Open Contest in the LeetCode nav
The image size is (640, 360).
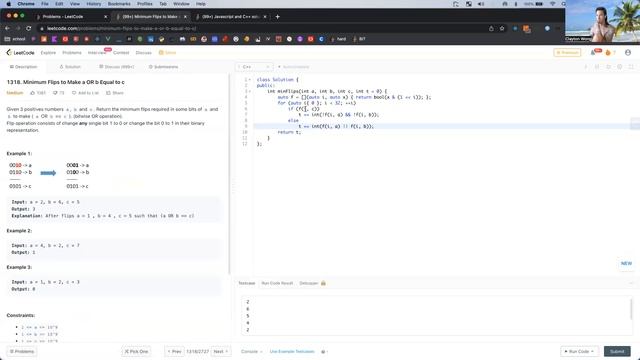click(121, 53)
